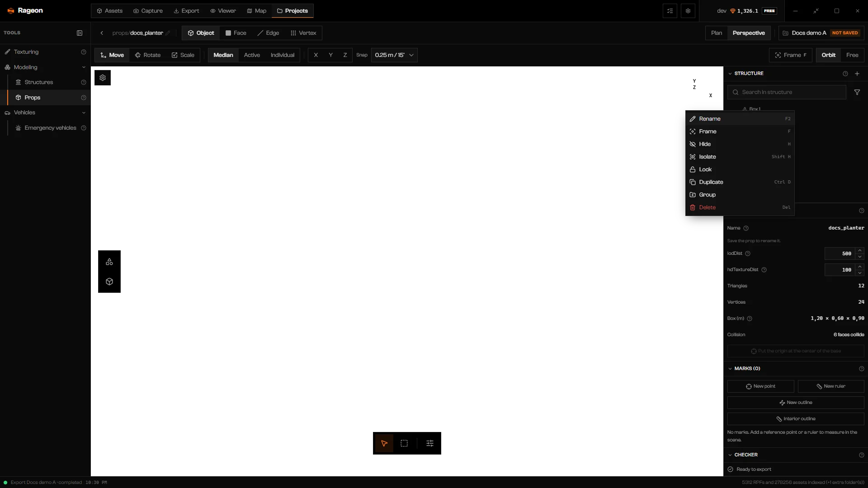
Task: Click the cube icon in viewport side palette
Action: click(x=109, y=282)
